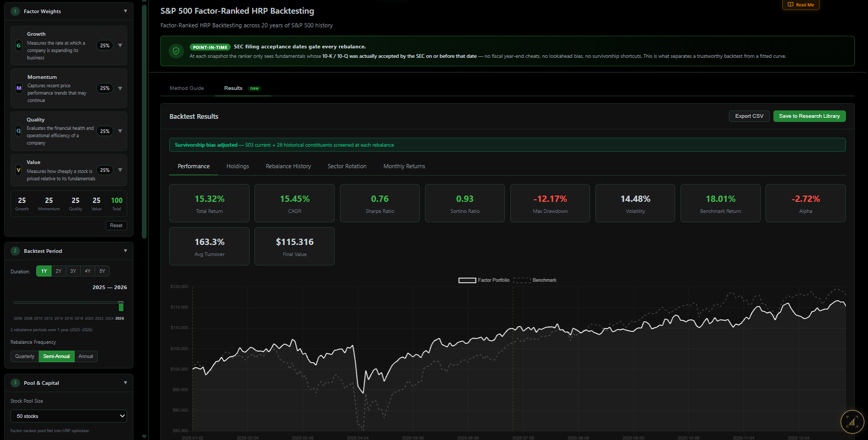Reset the factor weights
The height and width of the screenshot is (440, 868).
click(116, 226)
